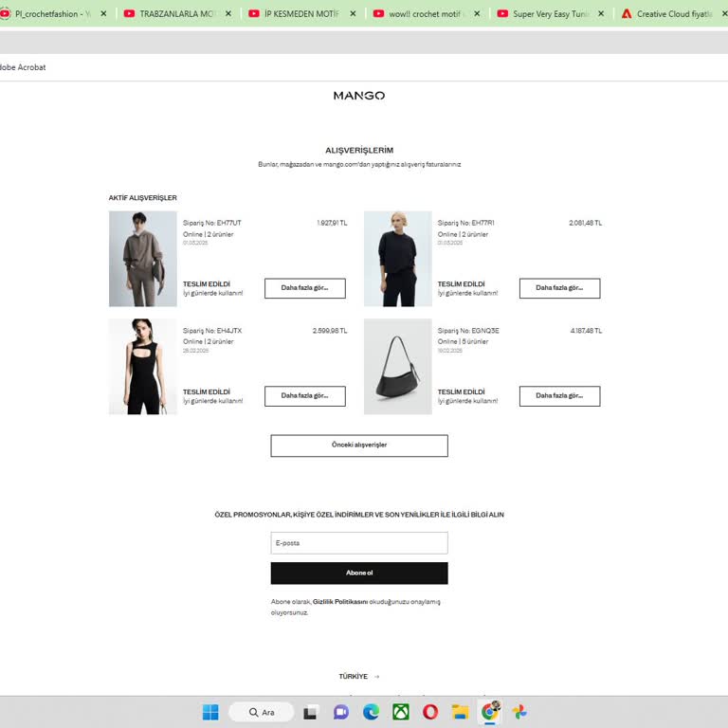Switch to the İP KESMEDEN MOTİF tab
The image size is (728, 728).
(x=301, y=14)
